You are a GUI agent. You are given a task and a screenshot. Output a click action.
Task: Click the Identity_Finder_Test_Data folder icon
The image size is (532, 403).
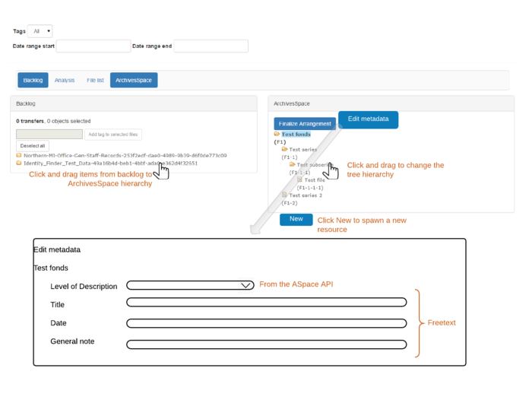[19, 163]
